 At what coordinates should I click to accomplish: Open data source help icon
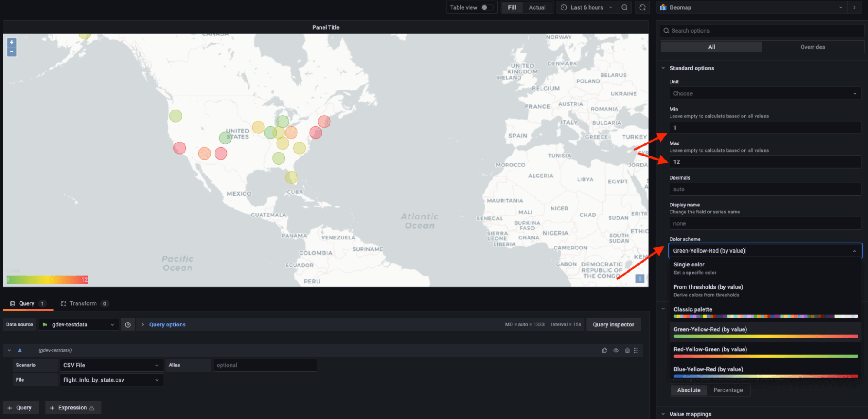coord(128,325)
